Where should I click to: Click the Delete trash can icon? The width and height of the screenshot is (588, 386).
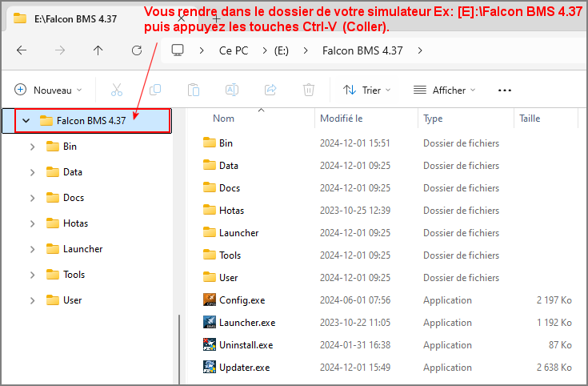pyautogui.click(x=309, y=90)
